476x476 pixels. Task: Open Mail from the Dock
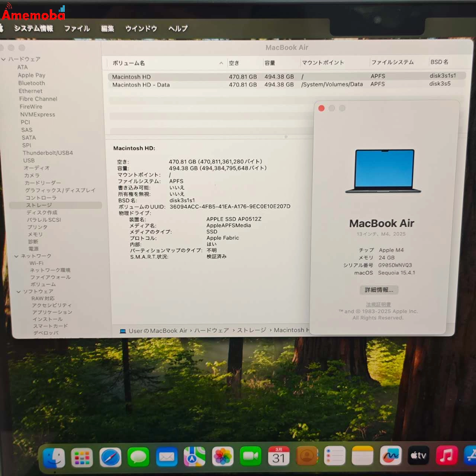pos(166,457)
